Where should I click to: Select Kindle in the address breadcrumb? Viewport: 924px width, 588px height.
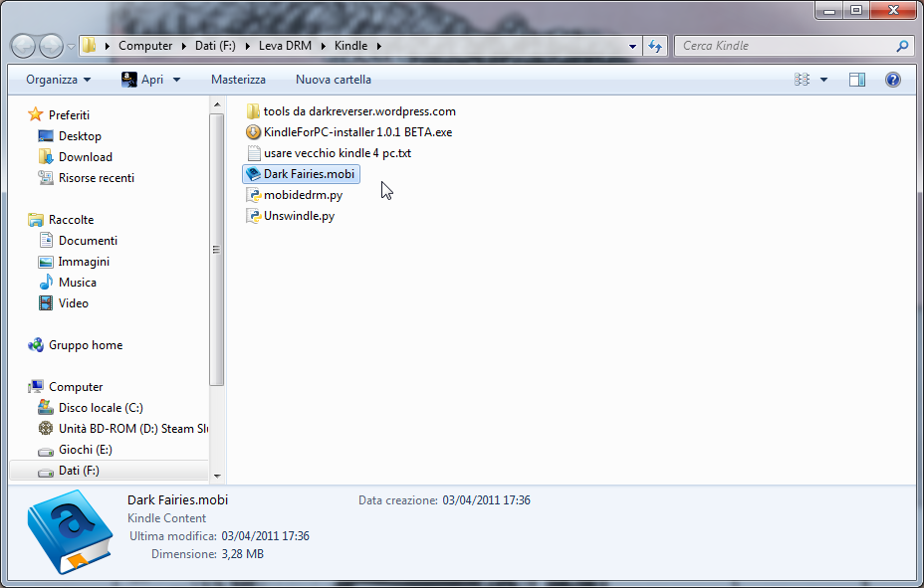click(350, 46)
